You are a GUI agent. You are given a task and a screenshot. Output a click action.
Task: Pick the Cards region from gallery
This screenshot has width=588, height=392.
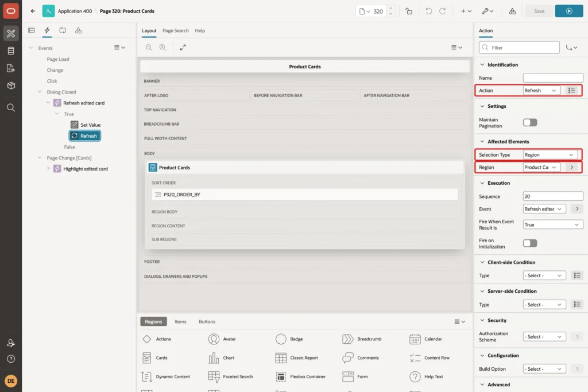point(155,358)
